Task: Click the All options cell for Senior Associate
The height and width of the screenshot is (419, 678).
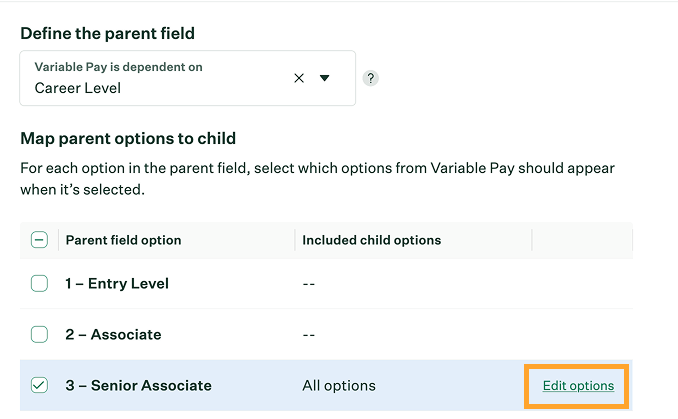Action: click(x=339, y=385)
